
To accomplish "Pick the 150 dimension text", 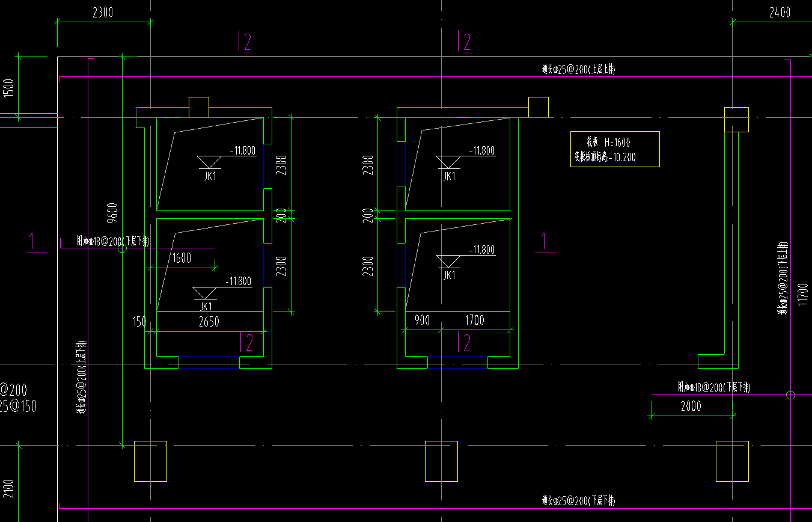I will 140,322.
